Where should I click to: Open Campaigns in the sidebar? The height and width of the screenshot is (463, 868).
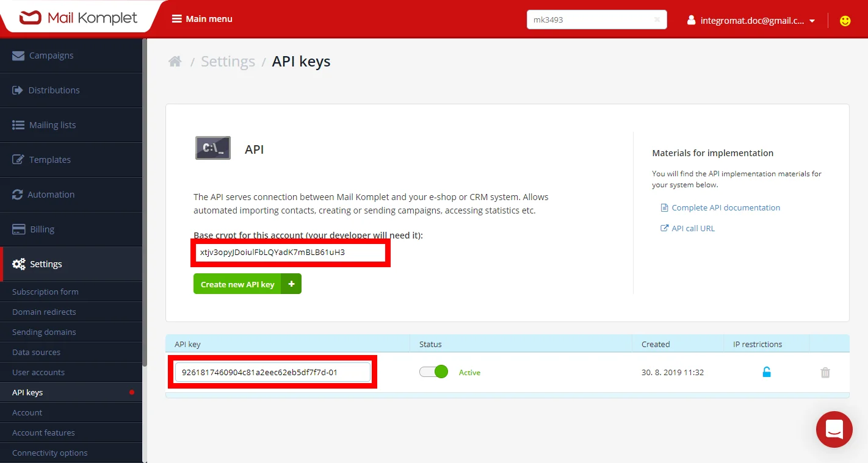(x=71, y=56)
